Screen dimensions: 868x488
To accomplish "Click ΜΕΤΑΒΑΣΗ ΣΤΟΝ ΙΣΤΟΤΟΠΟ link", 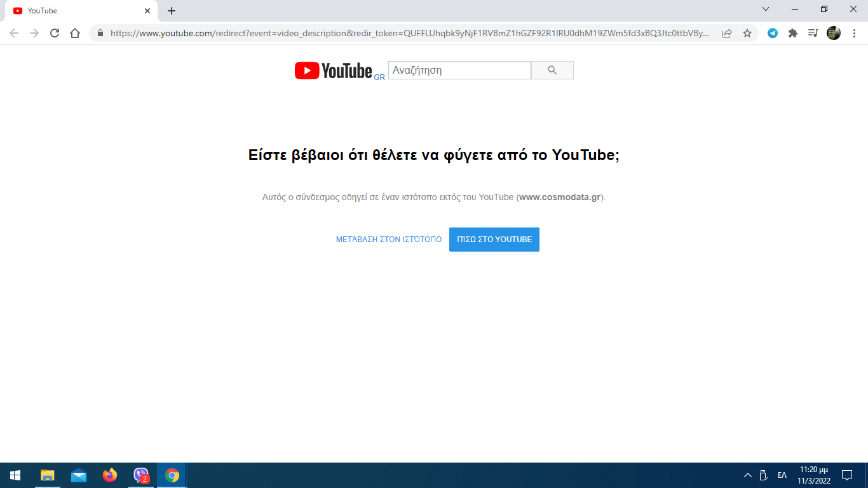I will coord(389,240).
